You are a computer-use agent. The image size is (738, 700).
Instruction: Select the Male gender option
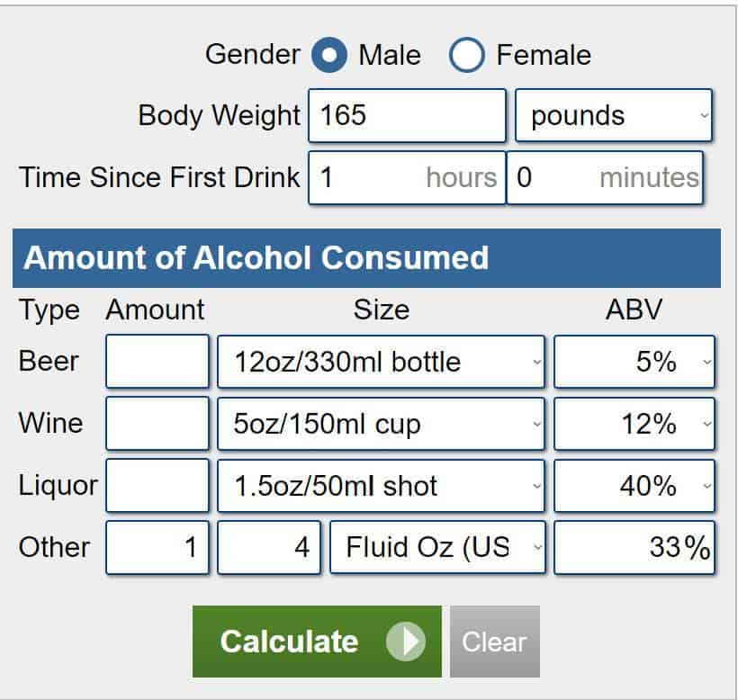328,55
